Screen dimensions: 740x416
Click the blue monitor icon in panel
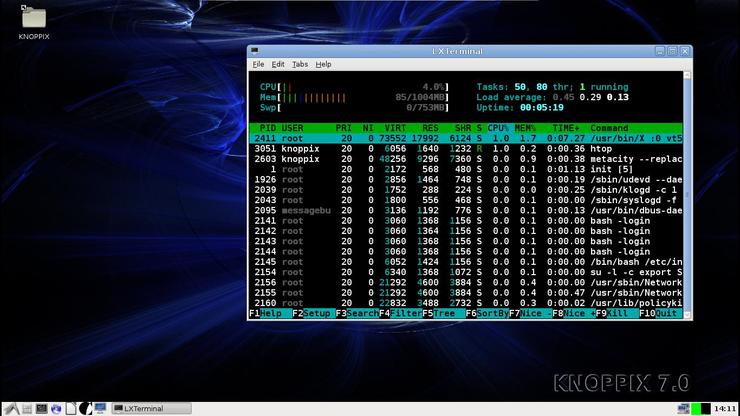tap(100, 408)
